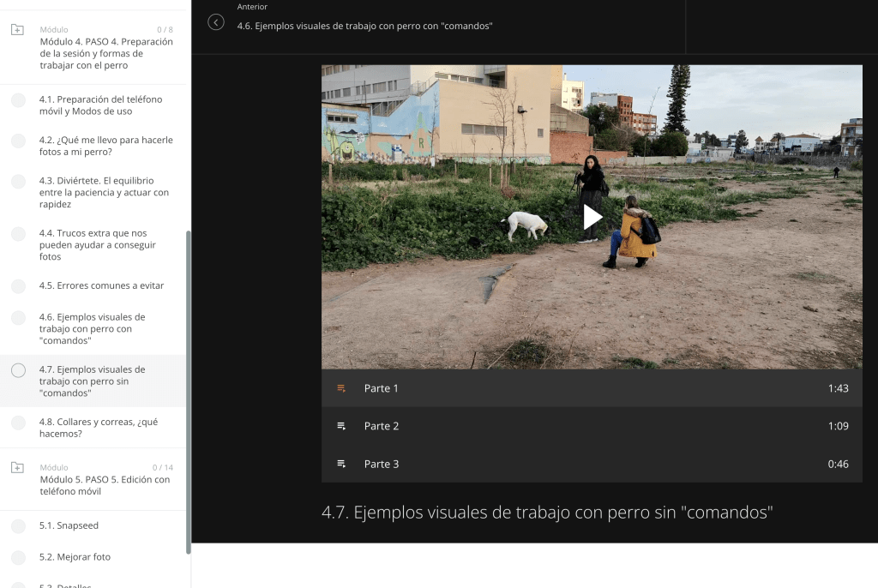Collapse the Módulo 4 folder icon
The height and width of the screenshot is (588, 878).
pyautogui.click(x=17, y=30)
